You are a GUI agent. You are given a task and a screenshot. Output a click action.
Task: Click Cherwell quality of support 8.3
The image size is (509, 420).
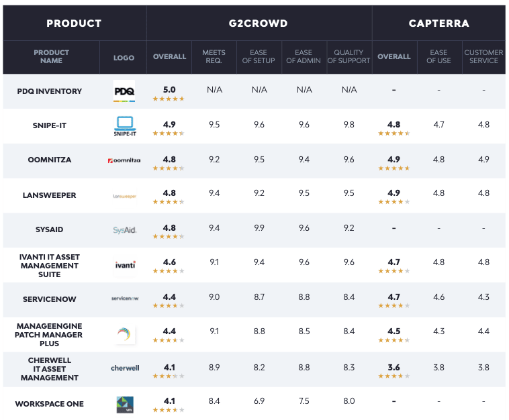click(x=349, y=368)
